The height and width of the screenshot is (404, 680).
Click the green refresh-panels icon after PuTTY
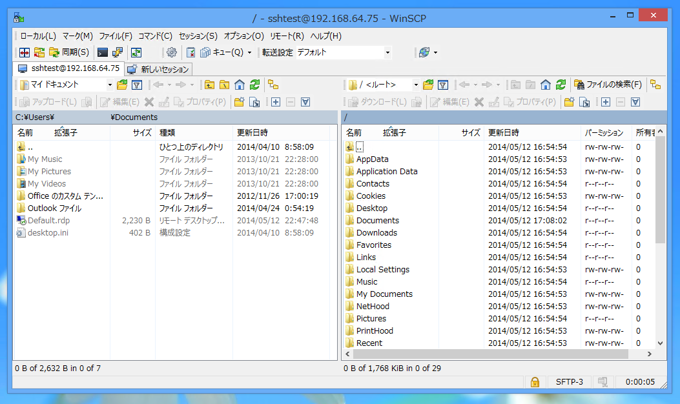tap(136, 52)
